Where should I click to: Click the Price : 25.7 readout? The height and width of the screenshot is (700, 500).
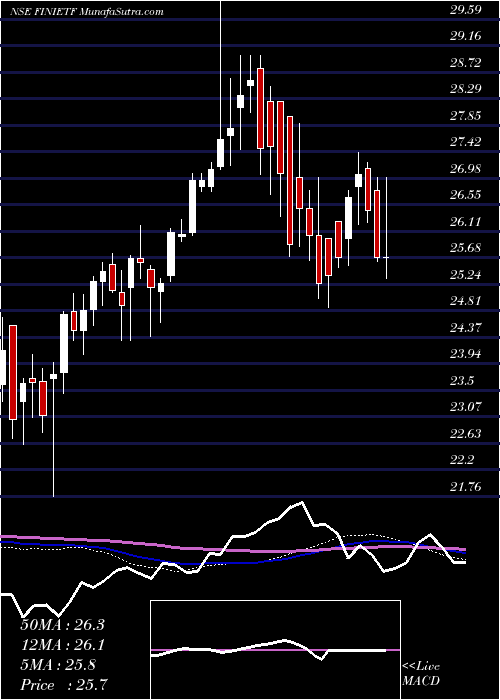coord(64,685)
